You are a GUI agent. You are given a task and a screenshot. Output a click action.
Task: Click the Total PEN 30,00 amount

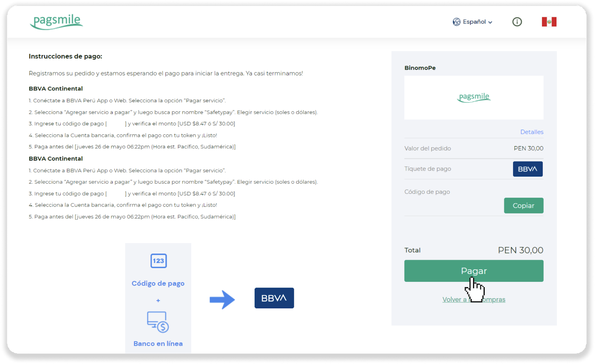[x=520, y=250]
